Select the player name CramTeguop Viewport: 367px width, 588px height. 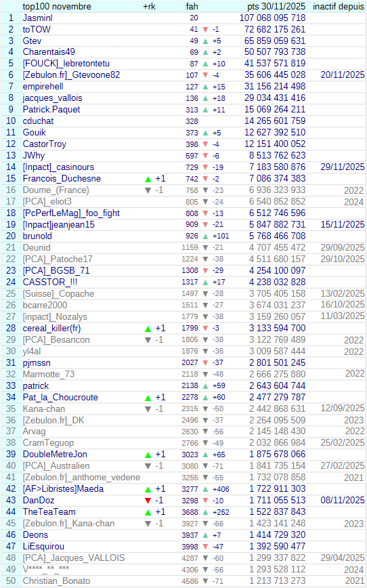point(48,443)
